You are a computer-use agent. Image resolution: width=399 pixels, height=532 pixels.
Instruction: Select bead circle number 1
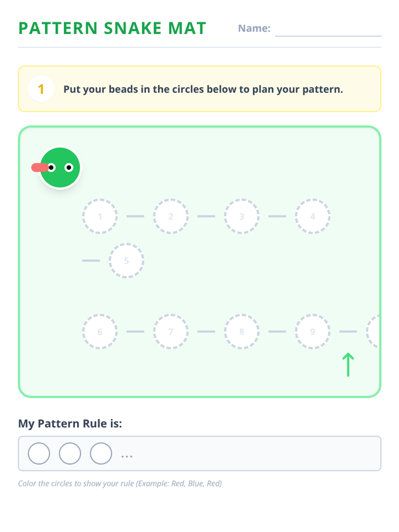coord(100,216)
